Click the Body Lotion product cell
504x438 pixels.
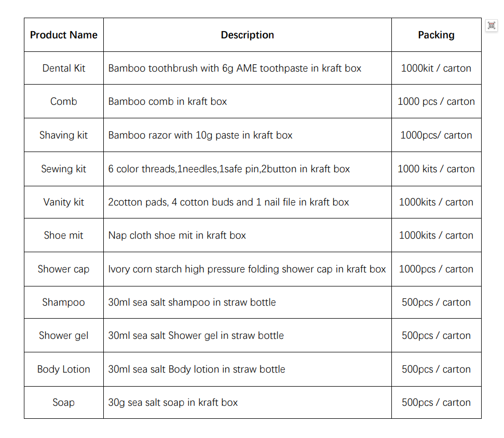pos(64,369)
